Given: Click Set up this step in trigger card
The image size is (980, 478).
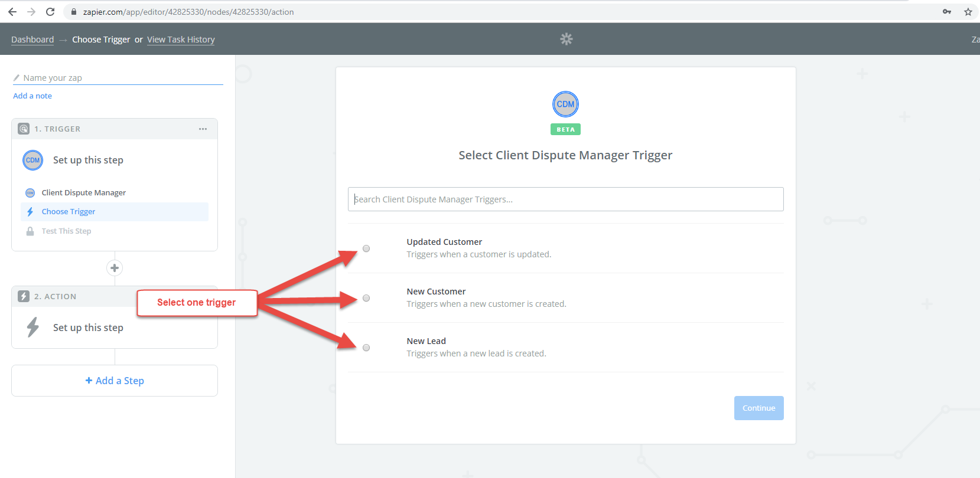Looking at the screenshot, I should pyautogui.click(x=88, y=160).
